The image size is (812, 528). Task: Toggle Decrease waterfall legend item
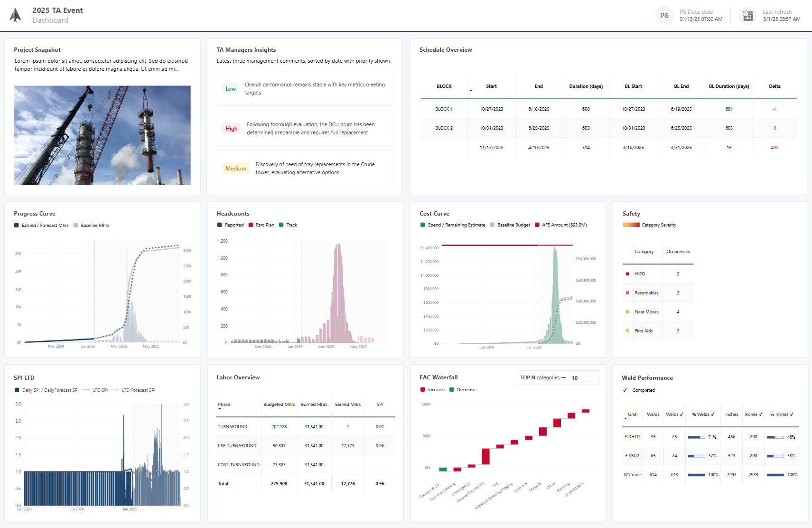click(x=462, y=390)
